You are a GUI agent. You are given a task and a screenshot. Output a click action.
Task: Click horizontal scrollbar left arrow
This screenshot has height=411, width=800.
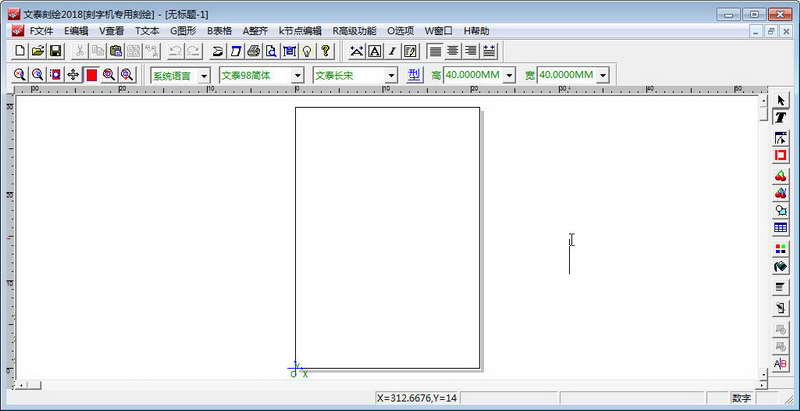tap(20, 386)
